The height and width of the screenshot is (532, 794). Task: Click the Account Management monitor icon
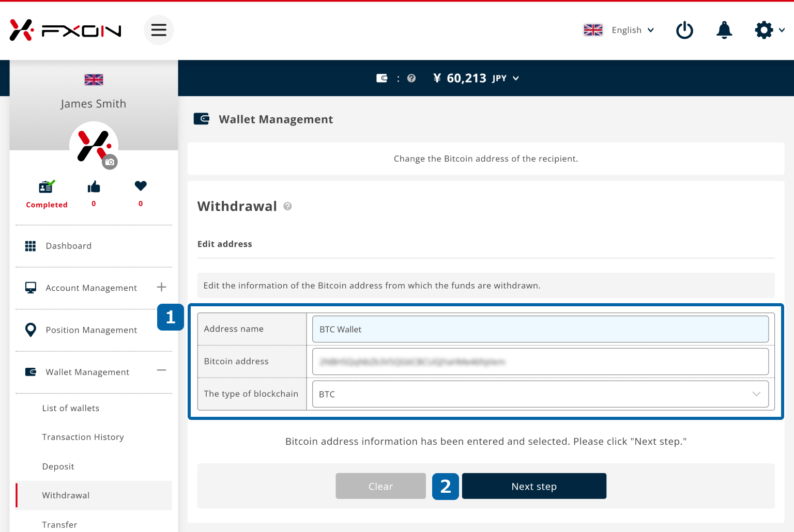point(30,288)
